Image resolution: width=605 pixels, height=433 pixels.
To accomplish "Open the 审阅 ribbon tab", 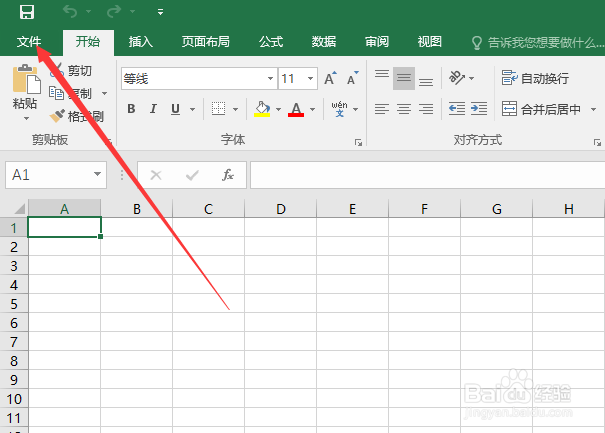I will coord(377,41).
